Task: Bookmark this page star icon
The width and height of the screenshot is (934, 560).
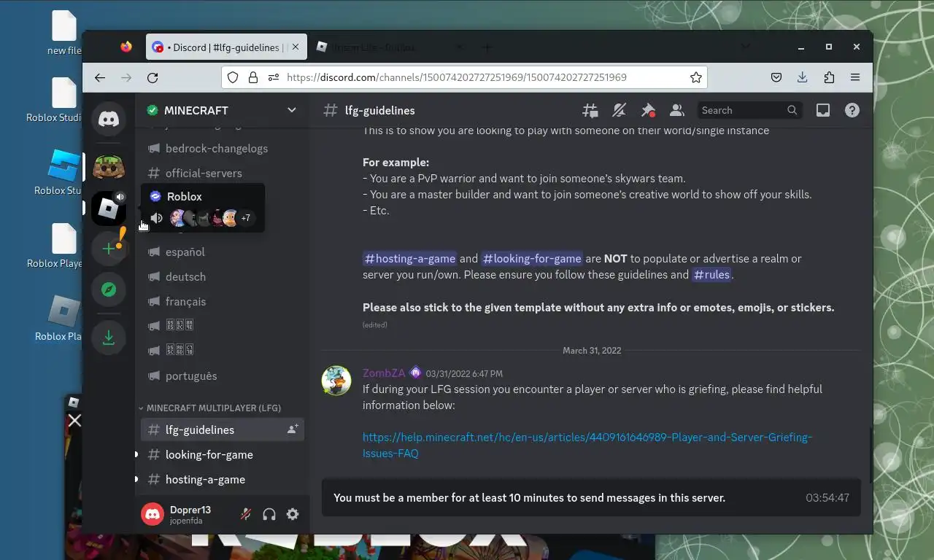Action: point(695,77)
